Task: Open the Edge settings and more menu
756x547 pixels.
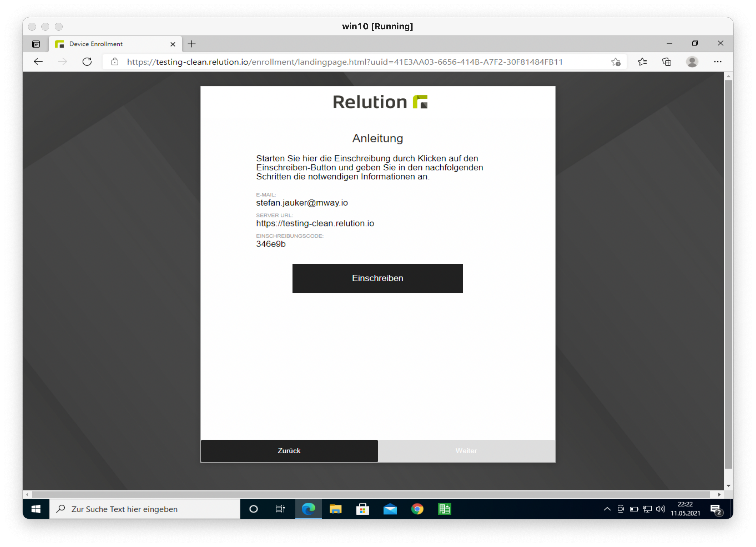Action: point(717,62)
